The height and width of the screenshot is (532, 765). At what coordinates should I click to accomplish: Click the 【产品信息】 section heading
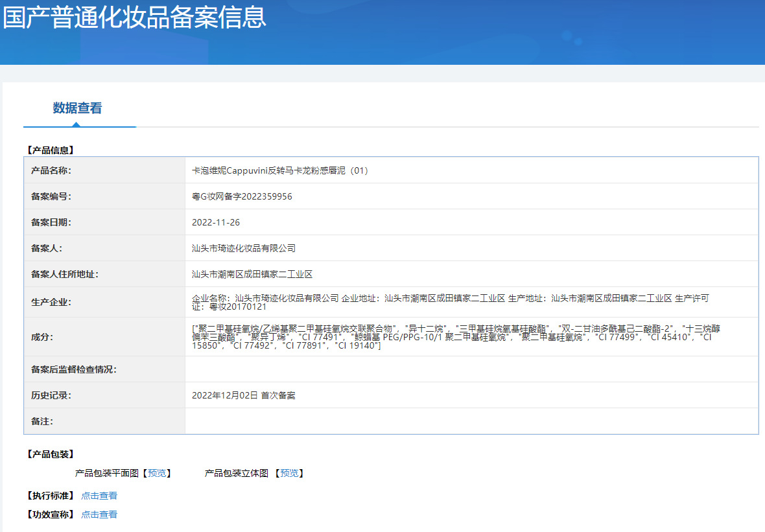[x=51, y=150]
